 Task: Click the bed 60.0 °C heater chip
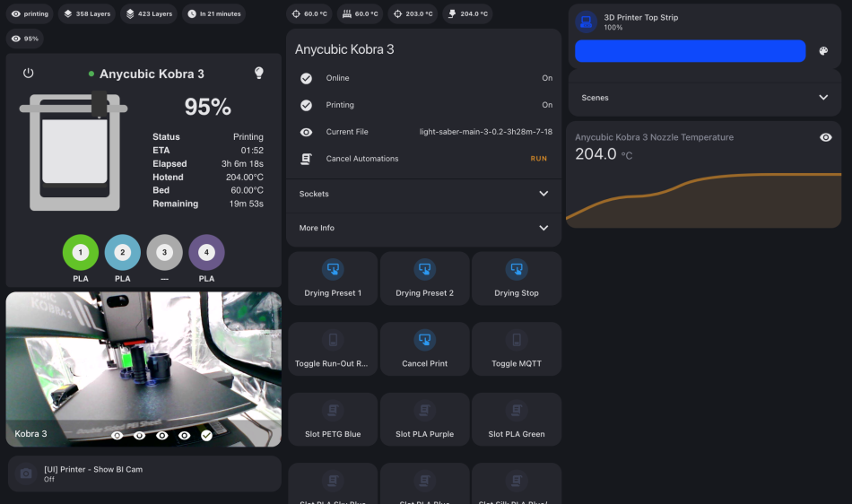(361, 13)
